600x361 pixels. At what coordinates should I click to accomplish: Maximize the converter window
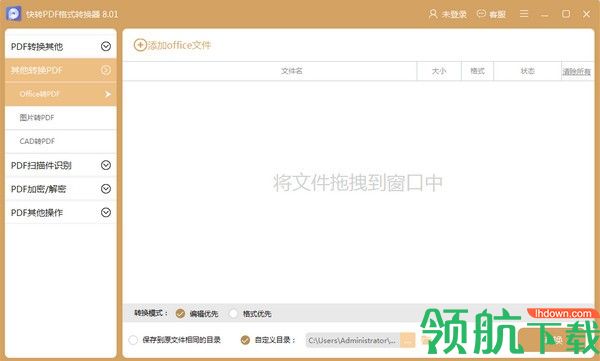(566, 14)
